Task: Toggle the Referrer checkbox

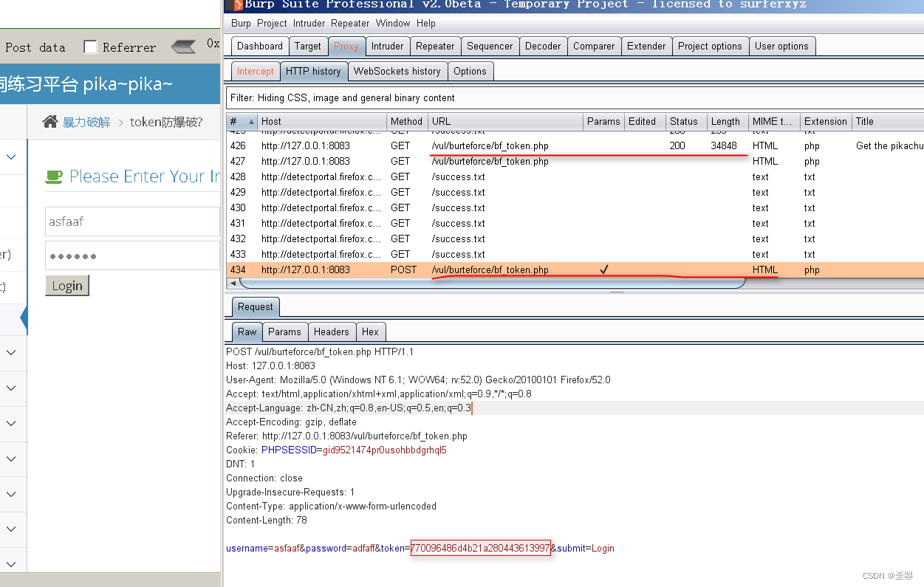Action: coord(90,47)
